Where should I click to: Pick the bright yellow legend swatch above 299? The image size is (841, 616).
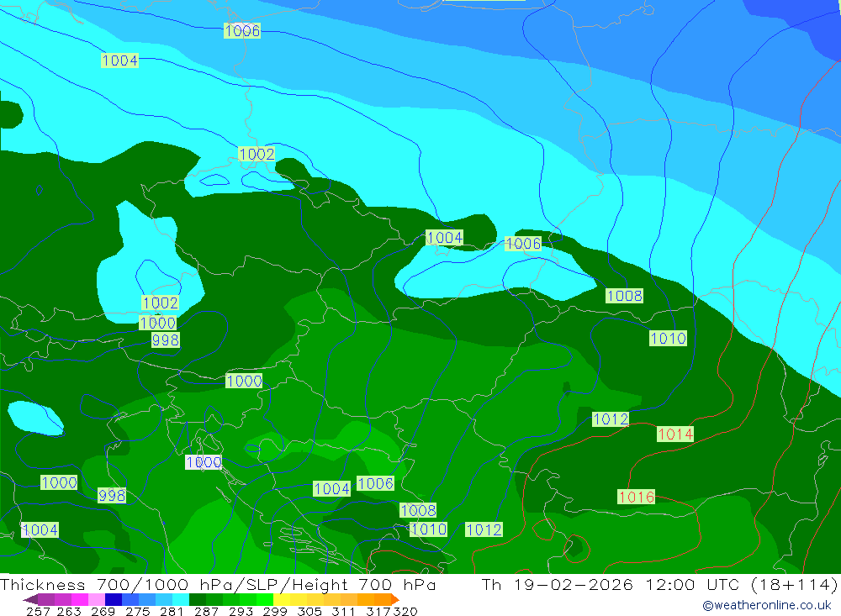[282, 599]
